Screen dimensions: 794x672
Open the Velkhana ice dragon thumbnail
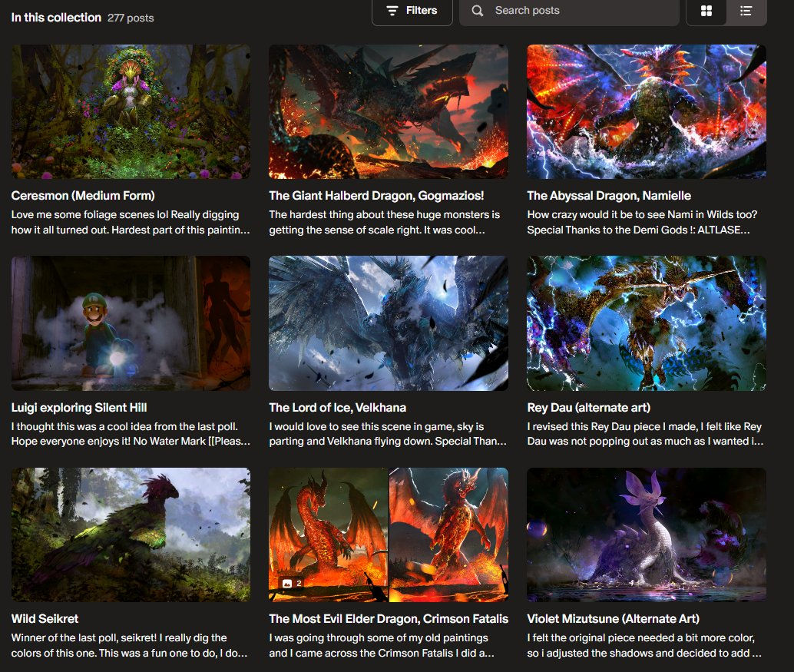click(x=388, y=323)
